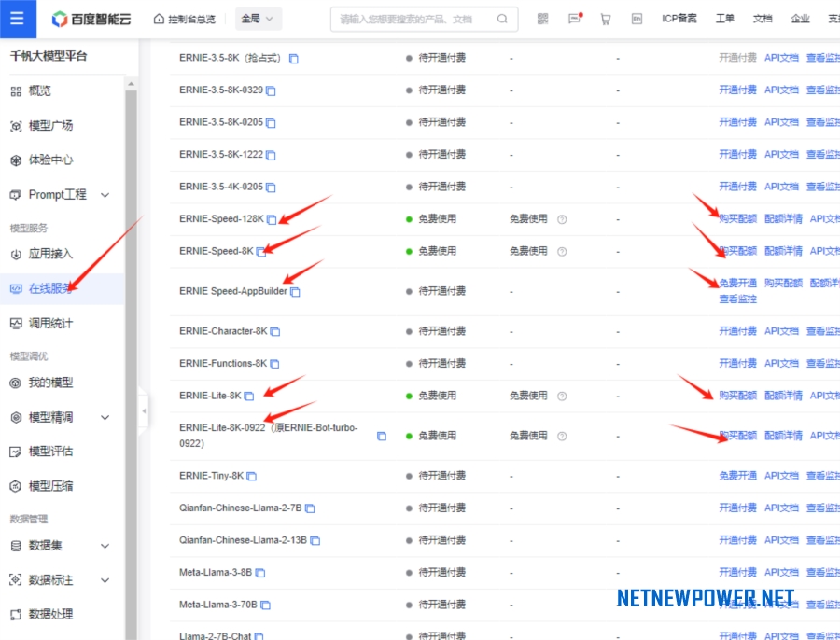Image resolution: width=840 pixels, height=640 pixels.
Task: Copy ERNIE-Speed-128K model name
Action: (272, 219)
